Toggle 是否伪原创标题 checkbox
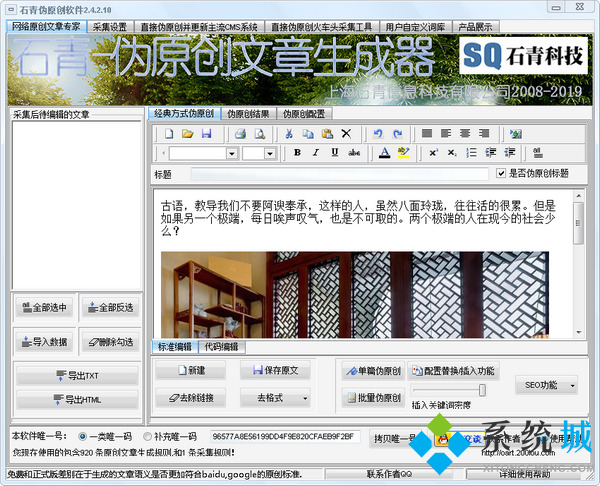Viewport: 600px width, 486px height. [x=501, y=173]
